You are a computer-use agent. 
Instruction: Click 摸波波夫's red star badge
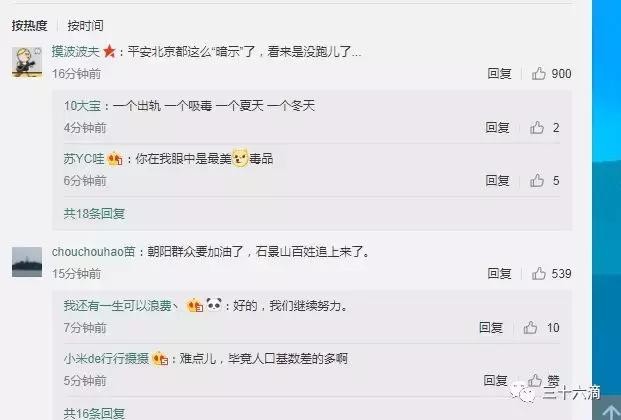109,52
